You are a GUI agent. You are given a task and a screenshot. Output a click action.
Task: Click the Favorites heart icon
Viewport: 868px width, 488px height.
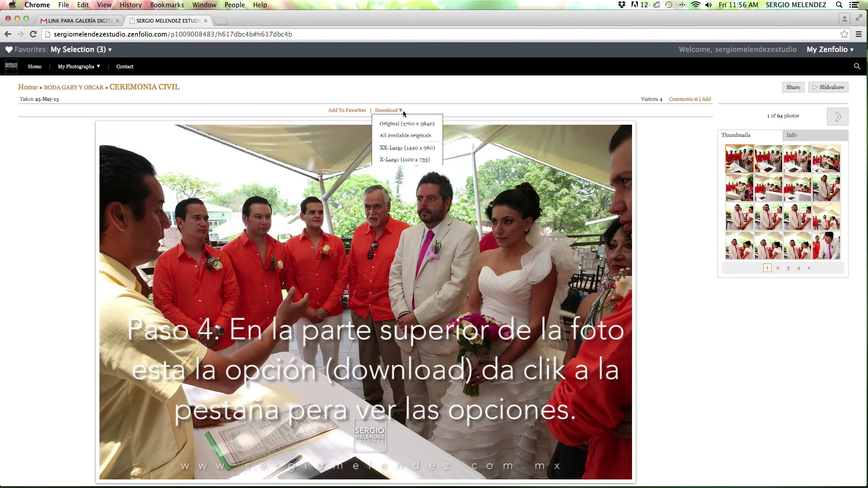tap(9, 50)
